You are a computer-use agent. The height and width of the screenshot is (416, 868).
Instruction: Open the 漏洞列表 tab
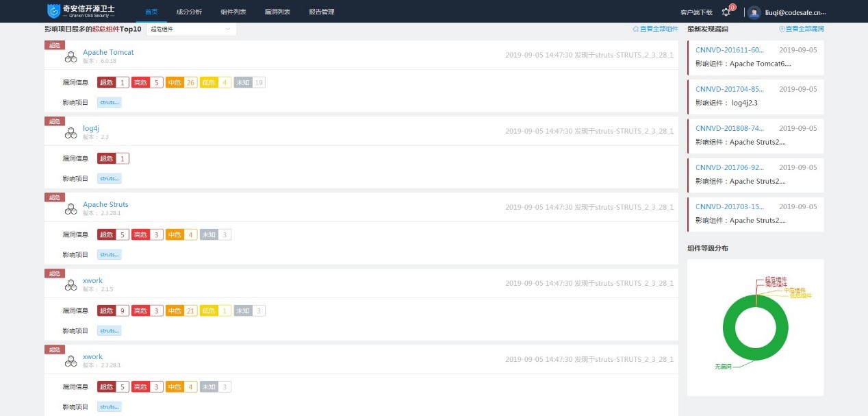click(x=277, y=12)
